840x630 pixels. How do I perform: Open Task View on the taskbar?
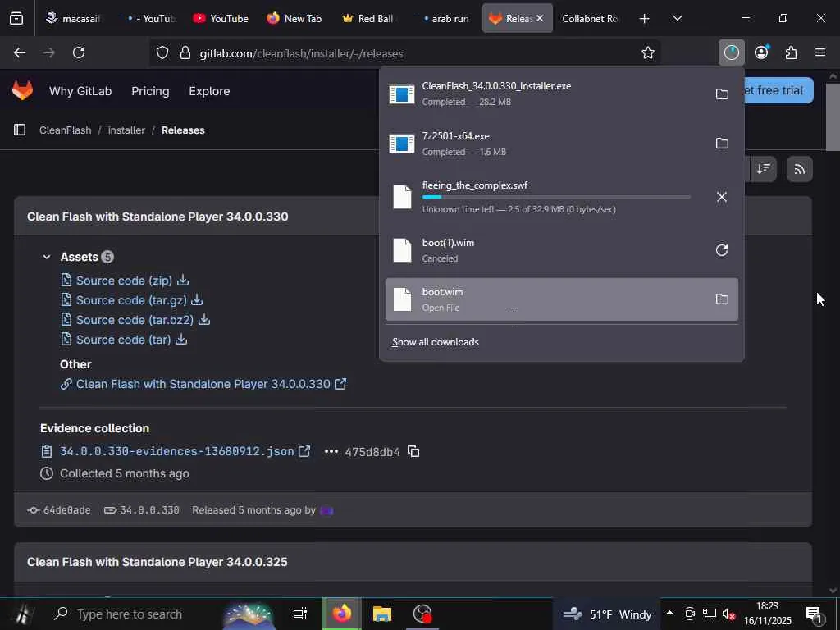[x=300, y=614]
